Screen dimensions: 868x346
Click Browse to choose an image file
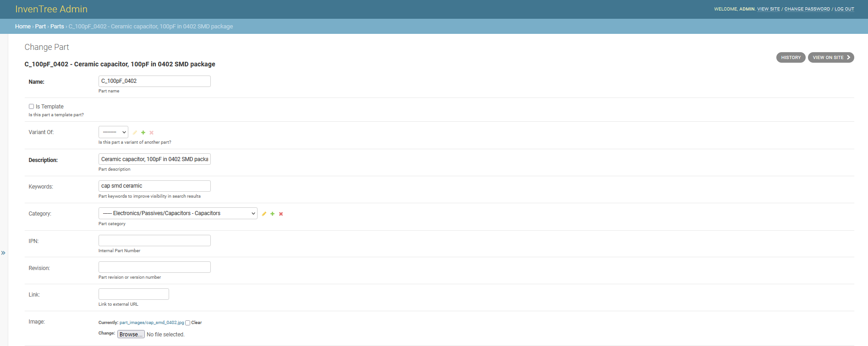point(131,335)
